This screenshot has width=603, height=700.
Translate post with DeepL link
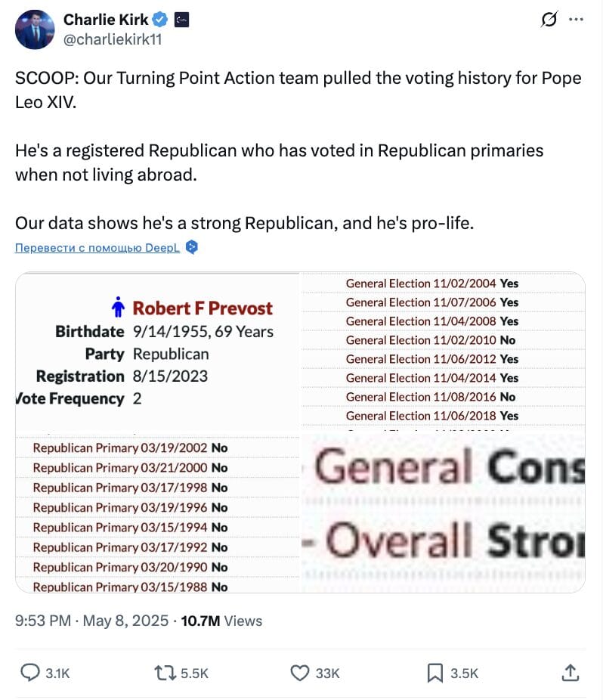coord(97,247)
